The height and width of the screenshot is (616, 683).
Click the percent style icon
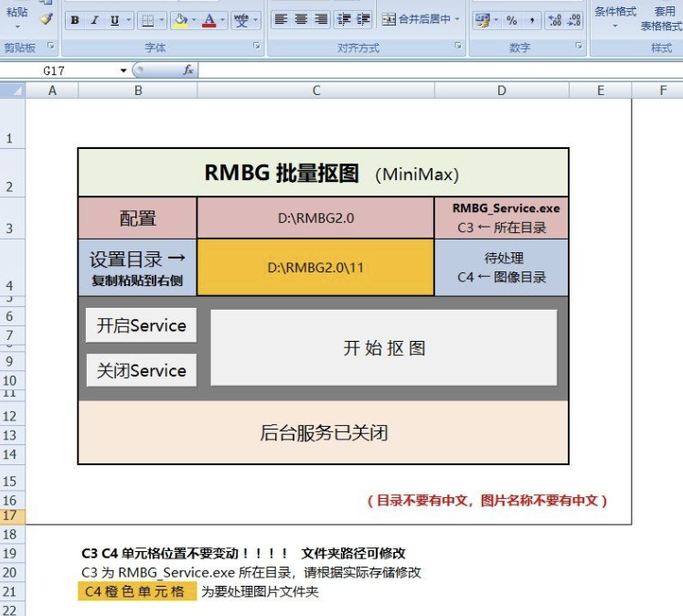511,20
